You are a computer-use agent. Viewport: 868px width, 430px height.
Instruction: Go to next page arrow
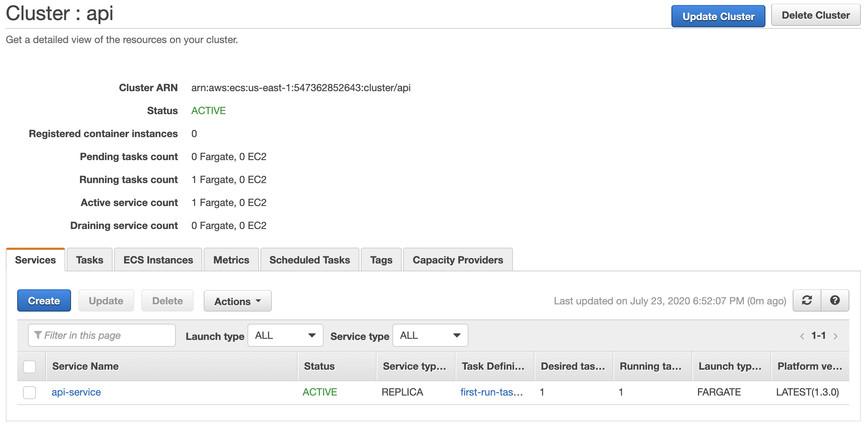(x=835, y=336)
